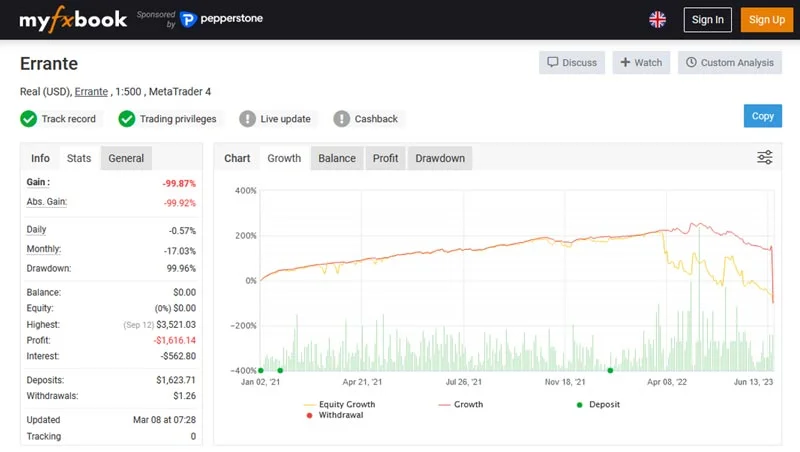Click the orange Sign Up button

coord(766,20)
